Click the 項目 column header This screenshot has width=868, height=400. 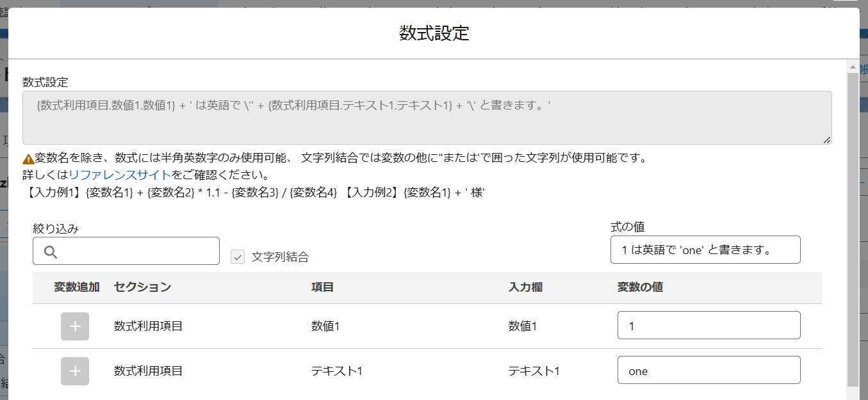point(322,287)
